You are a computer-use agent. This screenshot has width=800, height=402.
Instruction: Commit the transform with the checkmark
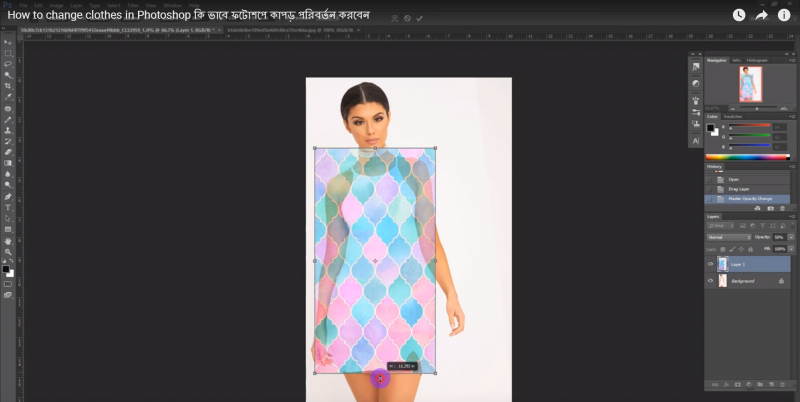coord(419,18)
